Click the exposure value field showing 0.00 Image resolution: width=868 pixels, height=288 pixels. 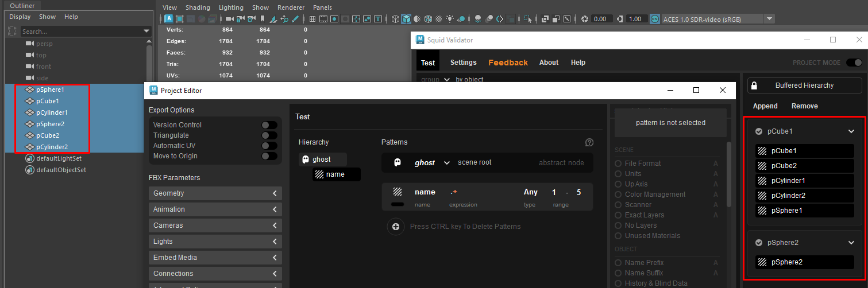pyautogui.click(x=601, y=19)
